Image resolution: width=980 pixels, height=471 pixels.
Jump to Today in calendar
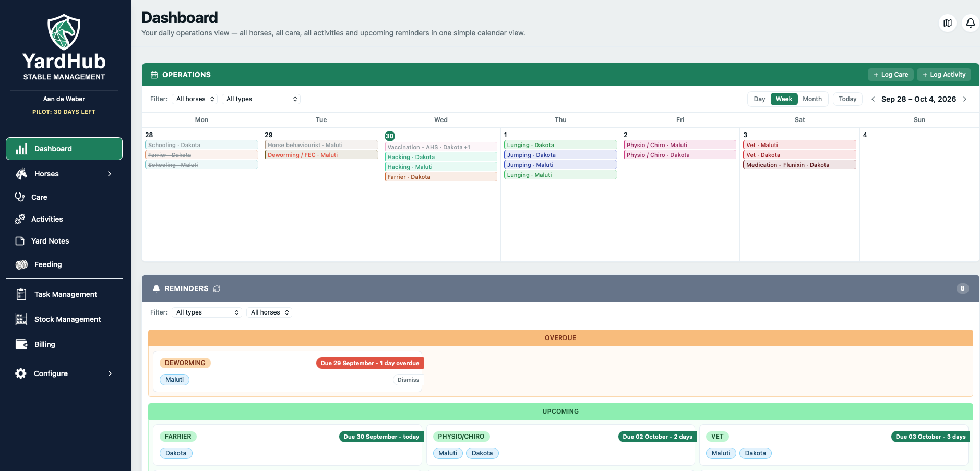coord(847,99)
